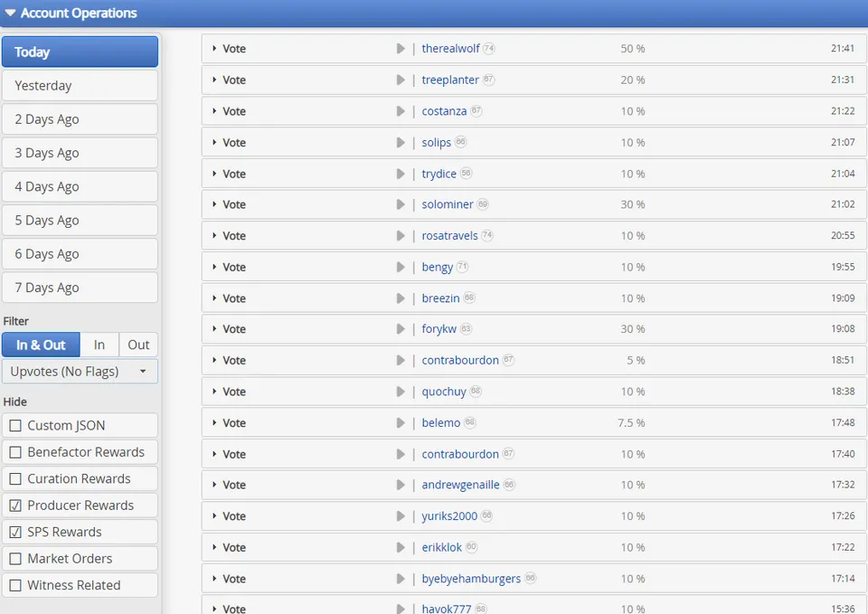868x614 pixels.
Task: Click the play arrow icon beside therealwolf
Action: tap(401, 49)
